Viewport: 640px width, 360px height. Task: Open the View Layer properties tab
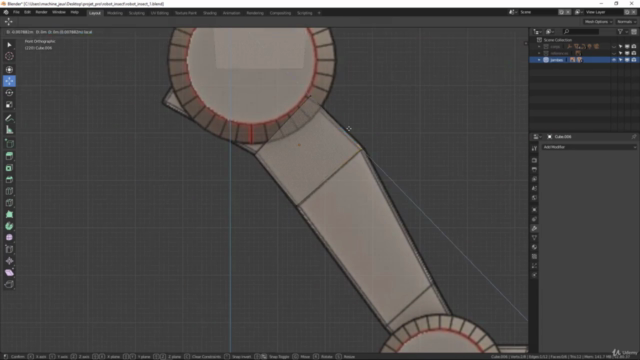coord(534,179)
